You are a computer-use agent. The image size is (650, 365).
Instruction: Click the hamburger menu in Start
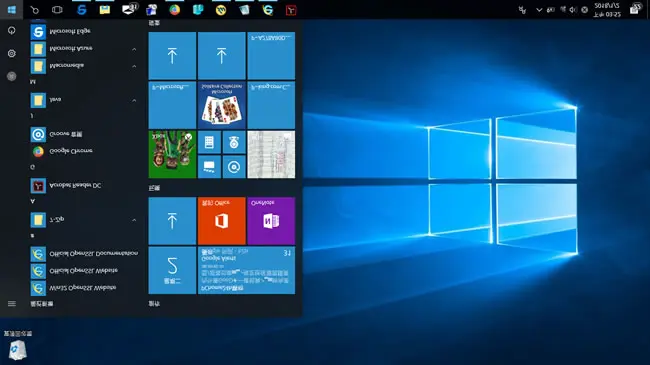tap(12, 304)
